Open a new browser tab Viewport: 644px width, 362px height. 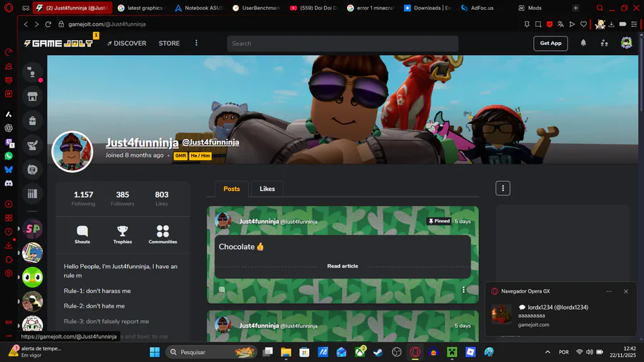(x=575, y=8)
